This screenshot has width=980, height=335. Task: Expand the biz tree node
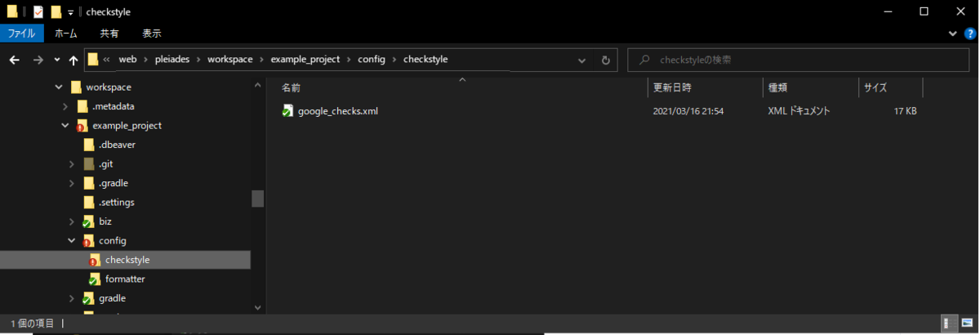pyautogui.click(x=72, y=221)
